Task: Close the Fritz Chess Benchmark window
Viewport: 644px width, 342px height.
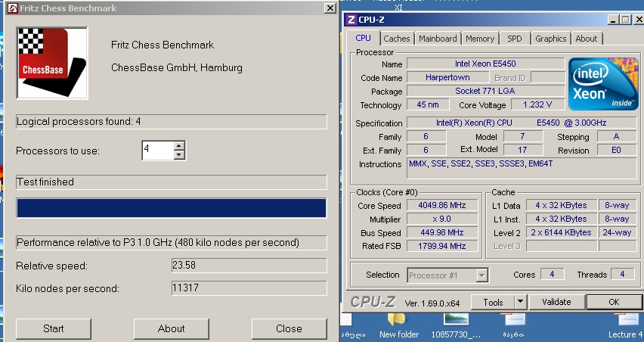Action: [x=330, y=8]
